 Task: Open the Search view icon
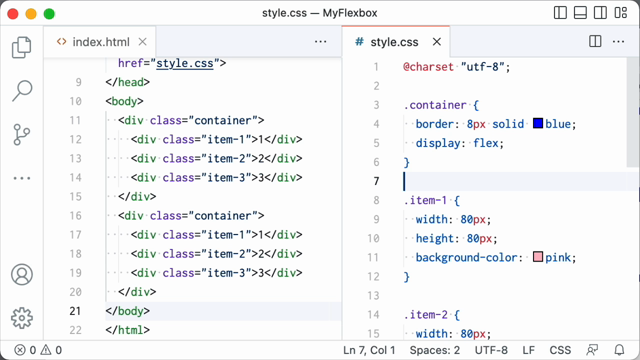click(x=22, y=91)
